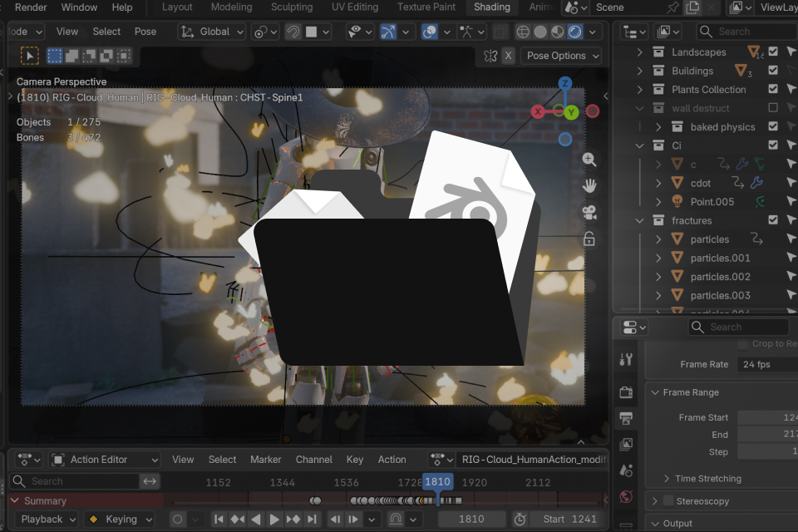Screen dimensions: 798x532
Task: Toggle the viewport gizmo display button
Action: point(388,32)
